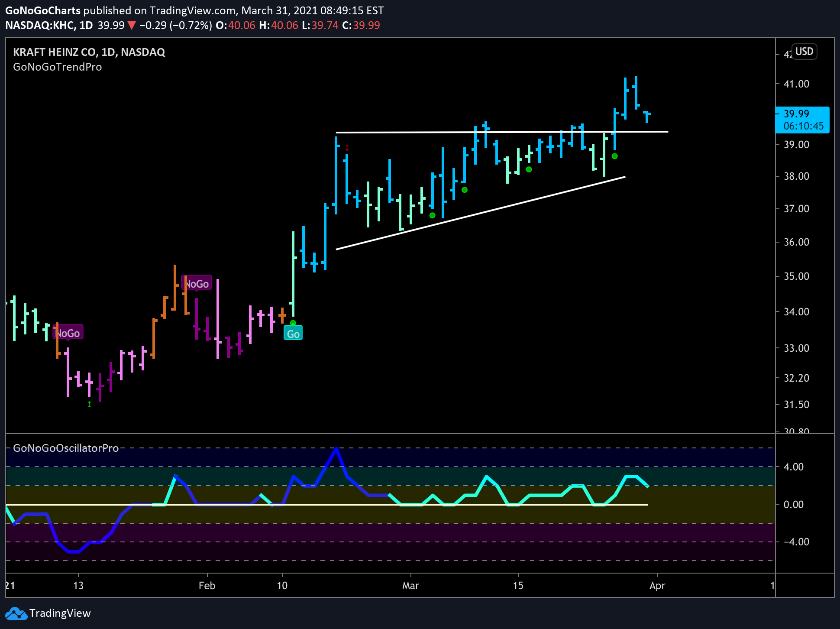Image resolution: width=840 pixels, height=629 pixels.
Task: Click the GoNoGoOscillatorPro indicator title
Action: point(66,448)
